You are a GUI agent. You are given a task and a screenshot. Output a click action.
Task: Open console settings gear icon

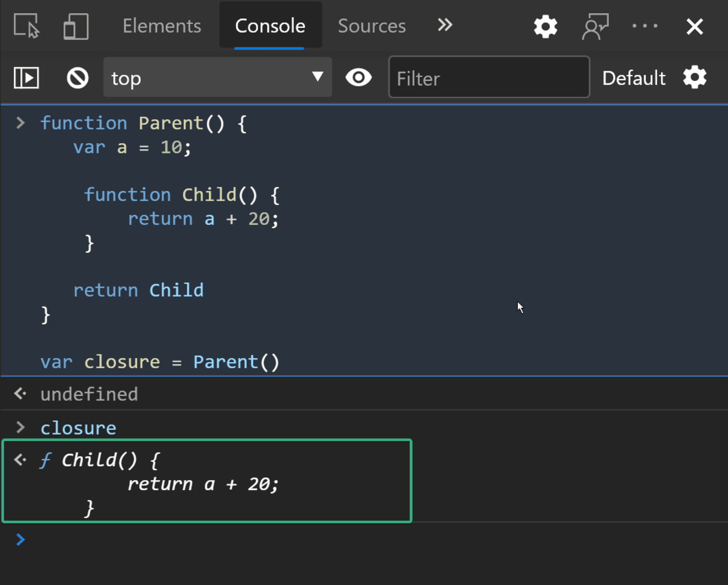(695, 78)
